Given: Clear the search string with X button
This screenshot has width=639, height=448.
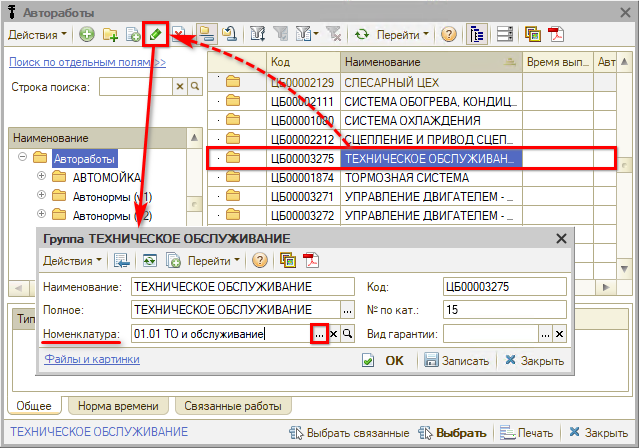Looking at the screenshot, I should [x=180, y=86].
